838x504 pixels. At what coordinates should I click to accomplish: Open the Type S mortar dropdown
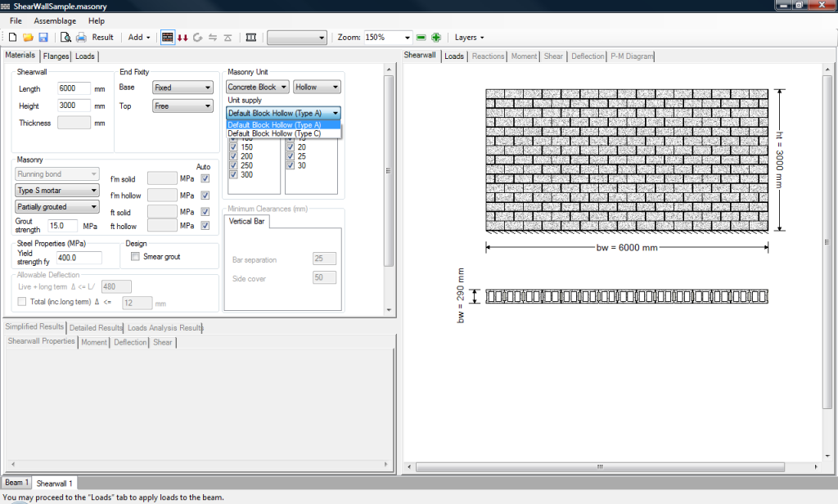(56, 190)
